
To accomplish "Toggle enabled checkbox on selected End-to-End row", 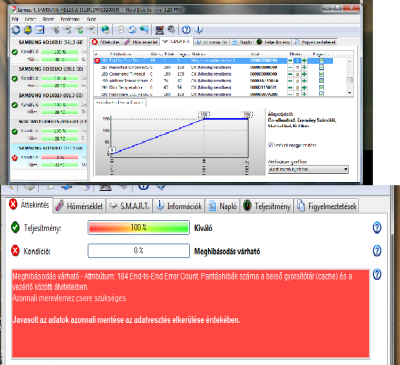I will (x=321, y=61).
